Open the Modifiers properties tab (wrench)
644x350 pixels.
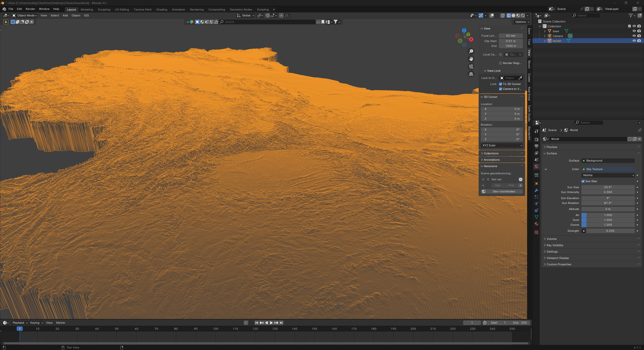(x=536, y=190)
